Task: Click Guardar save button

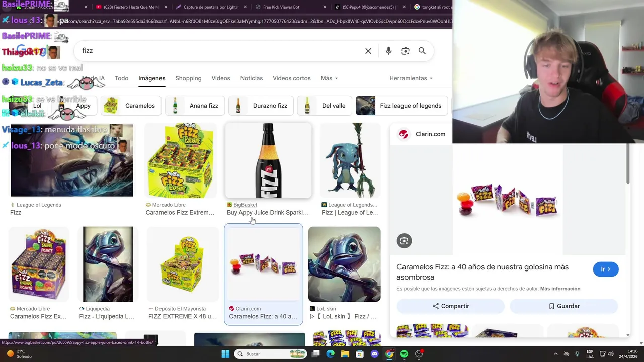Action: tap(564, 306)
